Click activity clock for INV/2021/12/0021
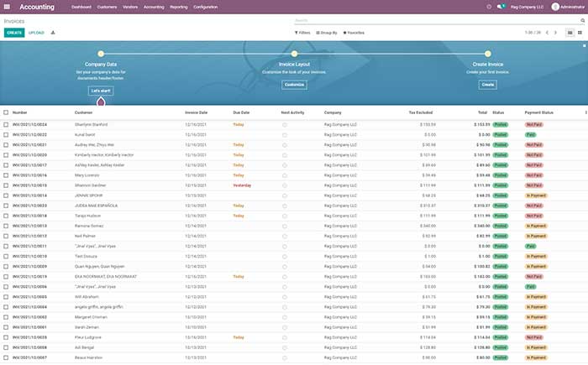The width and height of the screenshot is (588, 365). click(x=285, y=145)
